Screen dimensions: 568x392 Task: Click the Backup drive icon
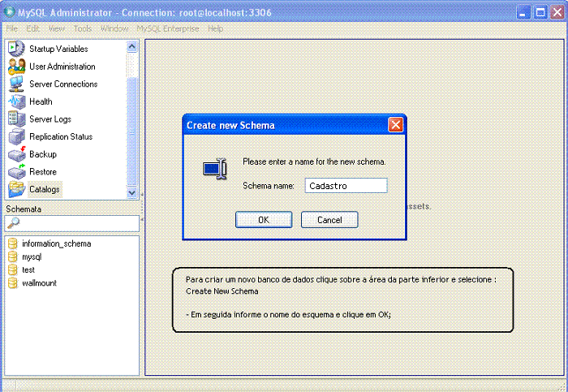coord(17,154)
